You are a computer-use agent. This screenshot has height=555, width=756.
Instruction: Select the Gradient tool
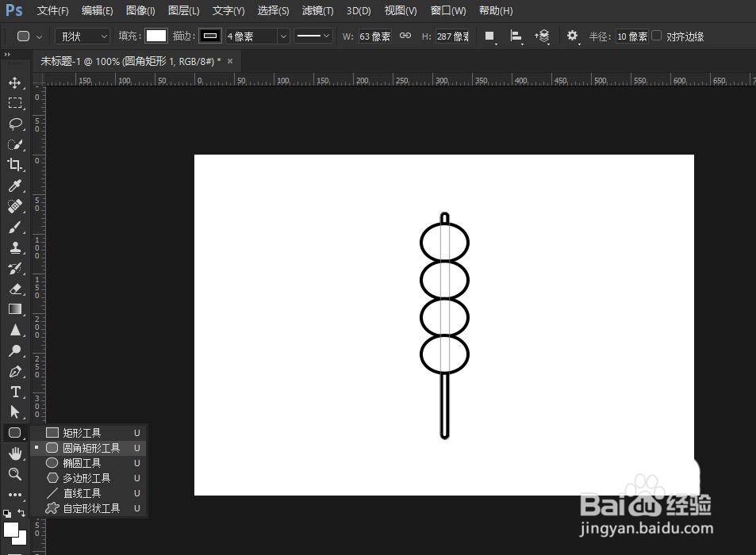15,309
